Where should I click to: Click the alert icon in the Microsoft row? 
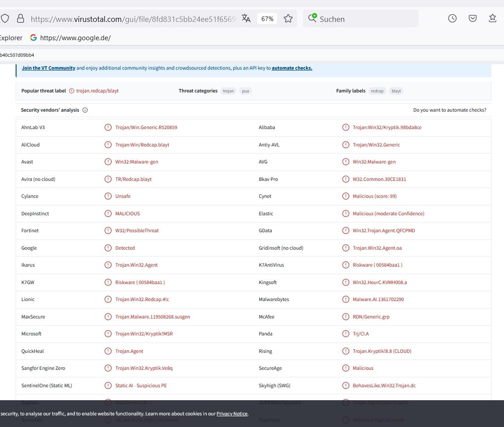108,334
